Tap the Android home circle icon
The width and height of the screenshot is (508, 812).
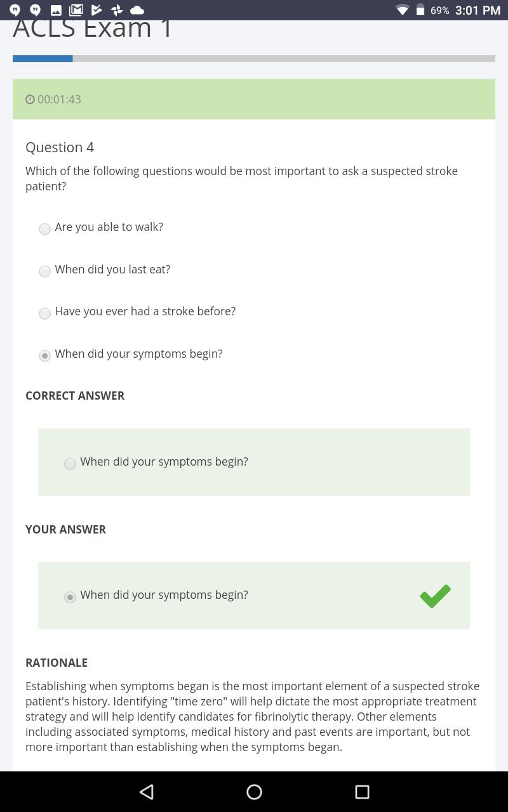click(x=254, y=791)
